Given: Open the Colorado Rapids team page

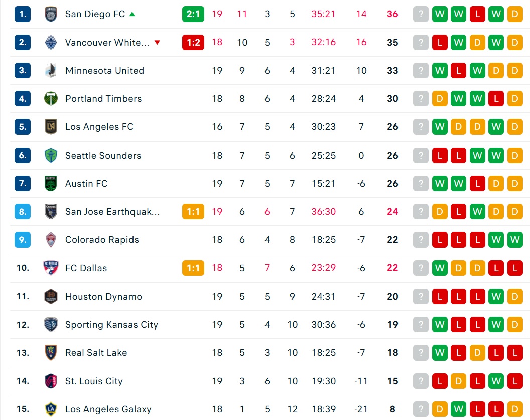Looking at the screenshot, I should click(x=102, y=240).
